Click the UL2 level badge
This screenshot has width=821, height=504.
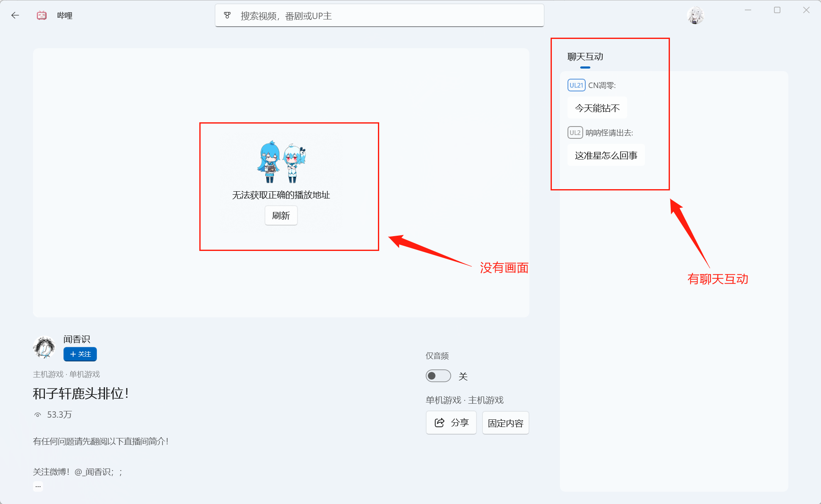pyautogui.click(x=575, y=132)
